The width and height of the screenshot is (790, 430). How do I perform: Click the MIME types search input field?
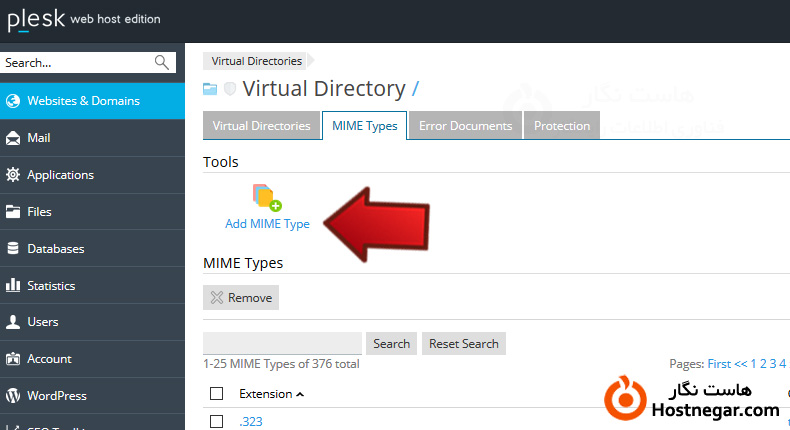(282, 343)
